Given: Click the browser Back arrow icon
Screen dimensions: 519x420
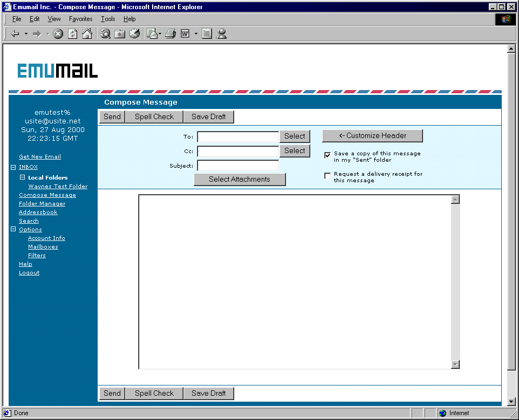Looking at the screenshot, I should (x=15, y=34).
